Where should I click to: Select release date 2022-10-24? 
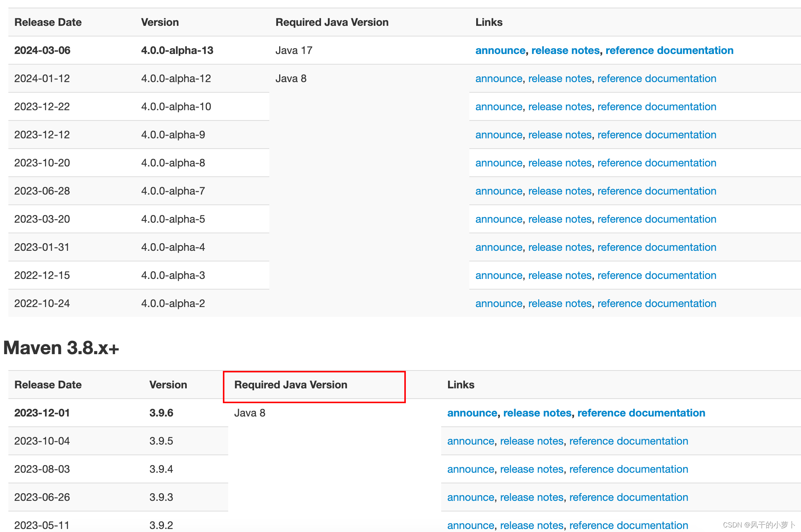point(42,303)
